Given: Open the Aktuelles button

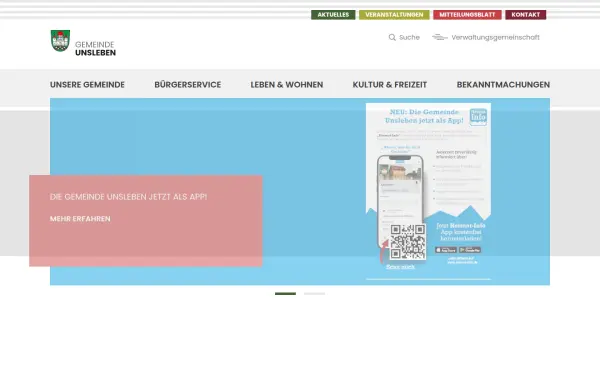Looking at the screenshot, I should click(333, 15).
